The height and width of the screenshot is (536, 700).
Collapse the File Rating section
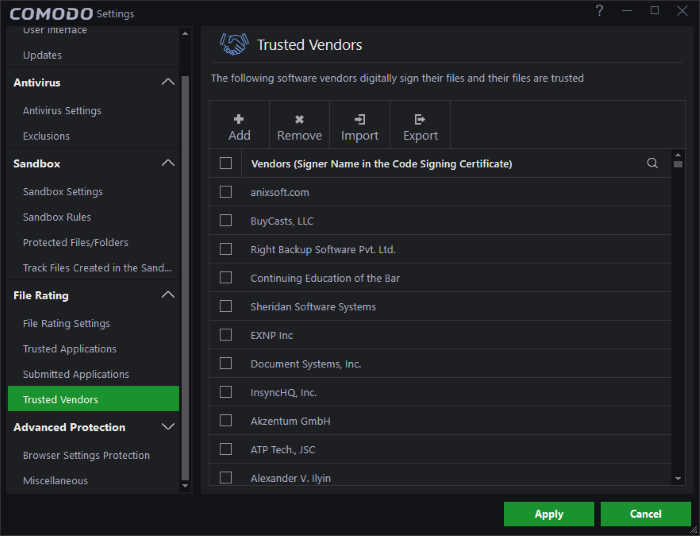pos(168,295)
